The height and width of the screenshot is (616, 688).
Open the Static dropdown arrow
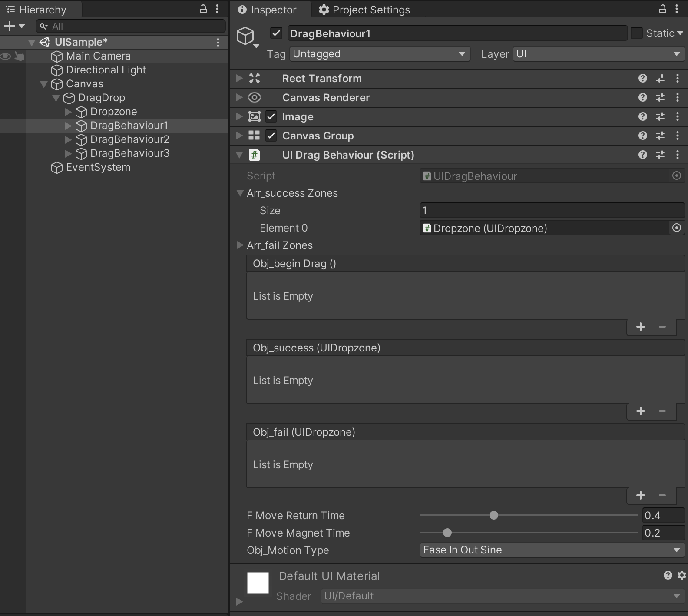click(x=680, y=33)
